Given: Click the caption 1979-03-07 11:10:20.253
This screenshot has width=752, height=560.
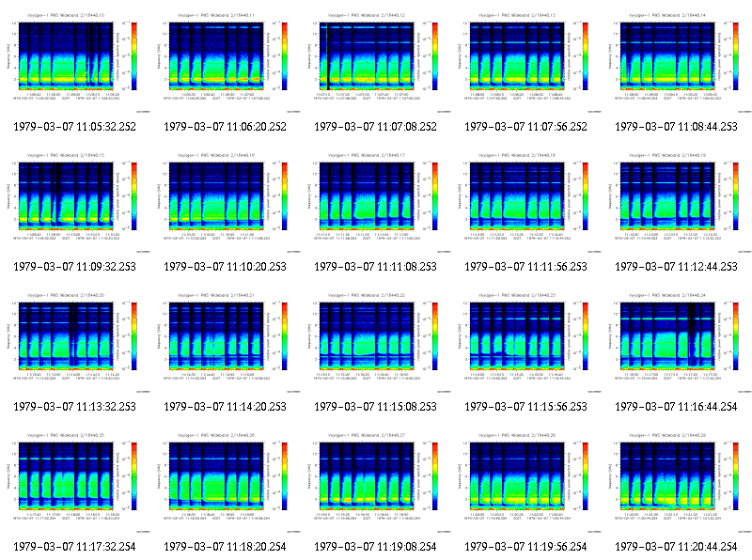Looking at the screenshot, I should 225,267.
